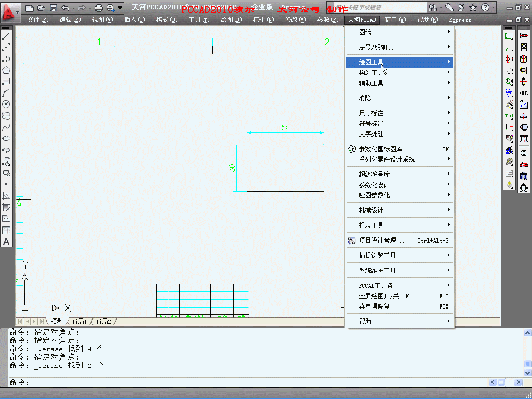Click the surface roughness 3.2 symbol icon
532x399 pixels.
click(509, 92)
